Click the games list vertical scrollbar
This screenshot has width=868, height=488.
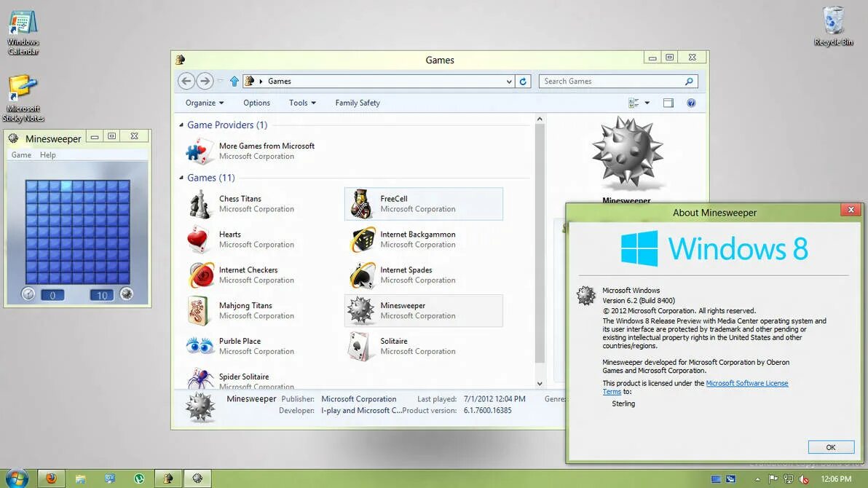point(540,244)
